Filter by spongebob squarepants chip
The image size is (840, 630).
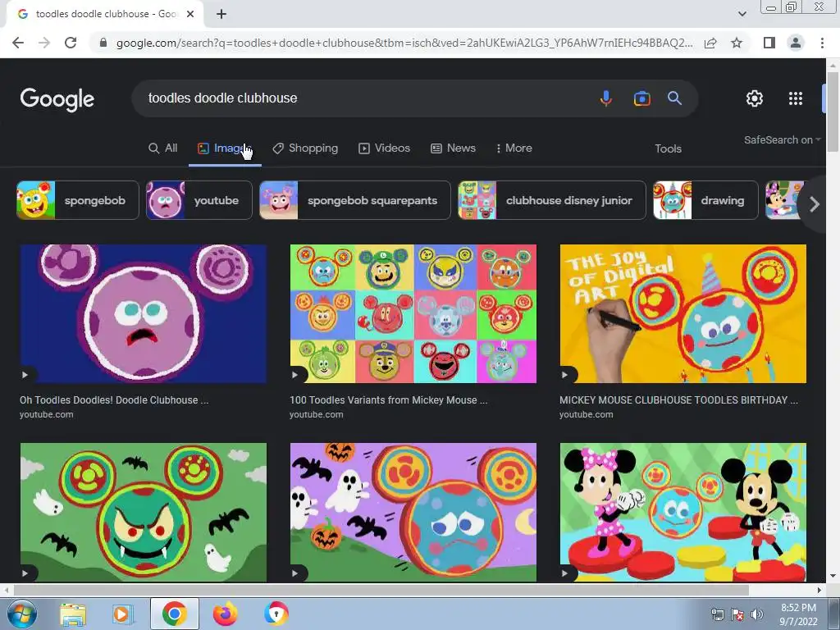[355, 200]
